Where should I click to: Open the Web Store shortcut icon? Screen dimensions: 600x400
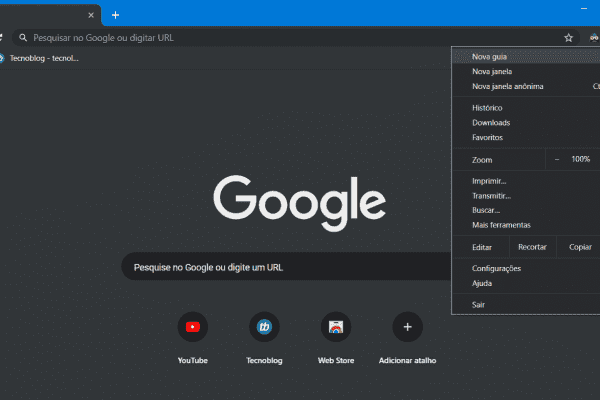tap(336, 327)
